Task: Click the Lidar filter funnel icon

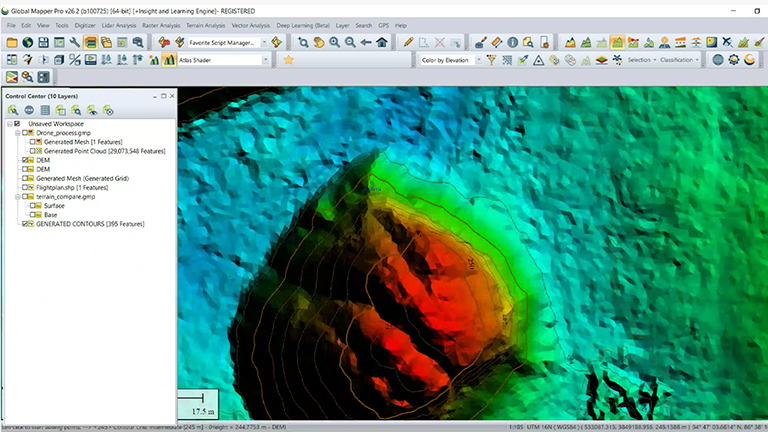Action: coord(491,60)
